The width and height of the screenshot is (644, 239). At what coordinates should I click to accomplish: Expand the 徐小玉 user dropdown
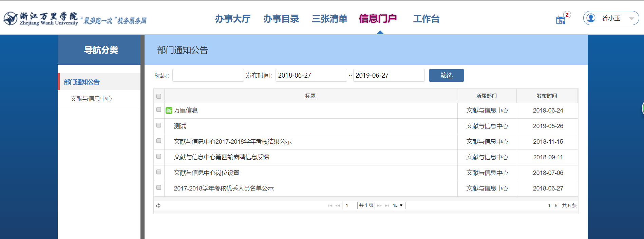click(x=631, y=19)
